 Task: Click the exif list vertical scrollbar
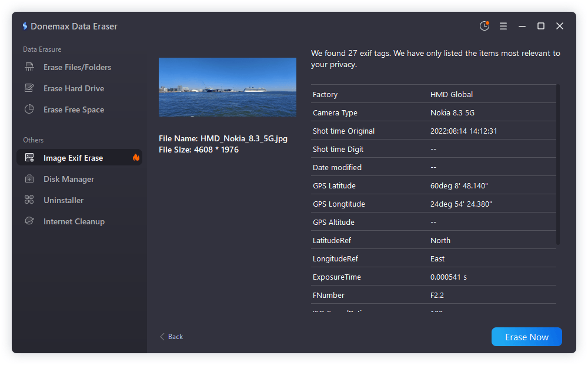(x=557, y=164)
